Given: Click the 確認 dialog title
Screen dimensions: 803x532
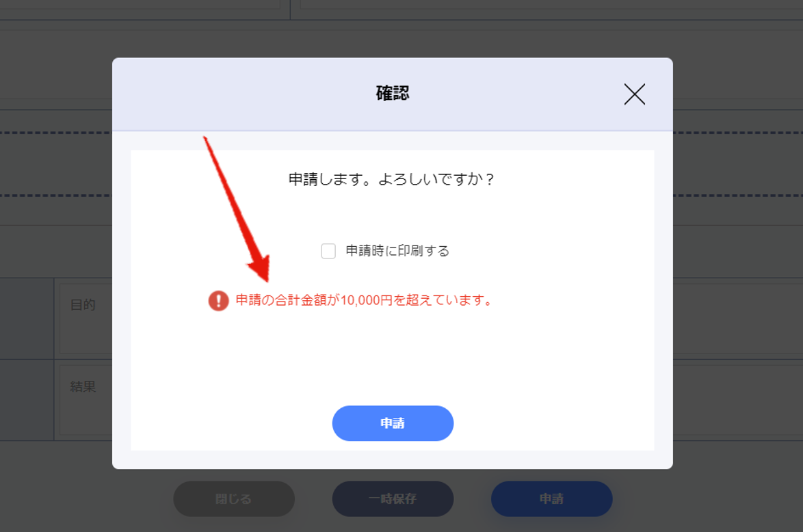Looking at the screenshot, I should (393, 93).
